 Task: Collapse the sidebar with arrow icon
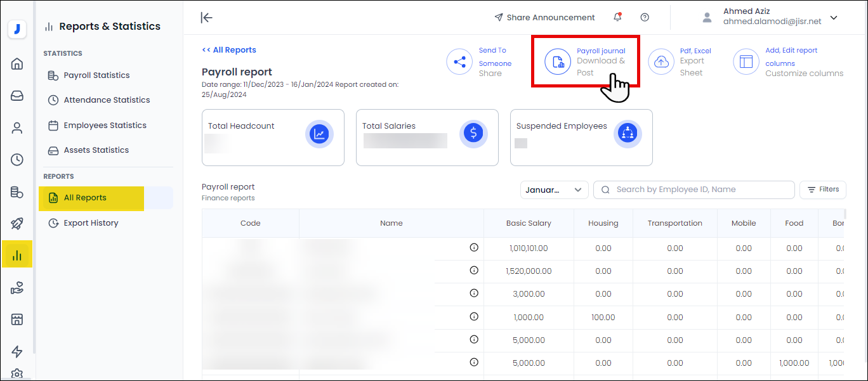[x=206, y=17]
